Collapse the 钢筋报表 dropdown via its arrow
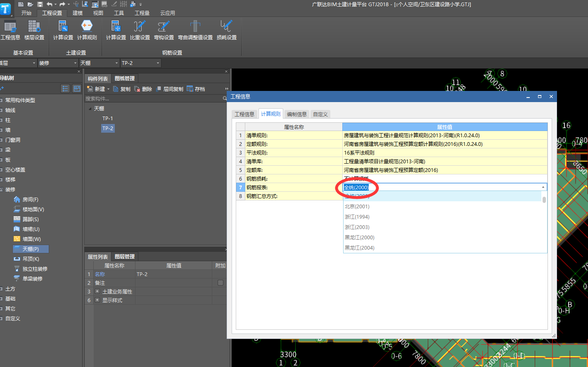Image resolution: width=588 pixels, height=367 pixels. pyautogui.click(x=543, y=187)
